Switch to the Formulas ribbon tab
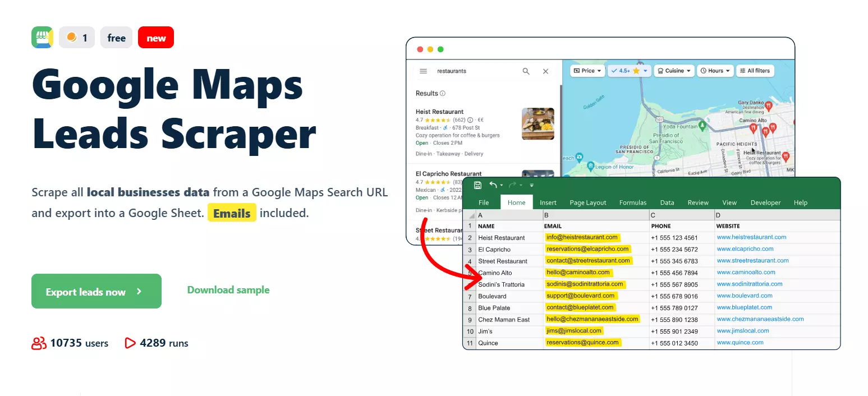Screen dimensions: 868x396 (x=633, y=202)
